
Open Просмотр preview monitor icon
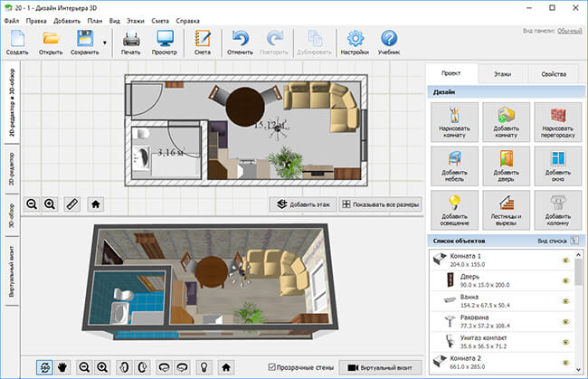tap(165, 43)
